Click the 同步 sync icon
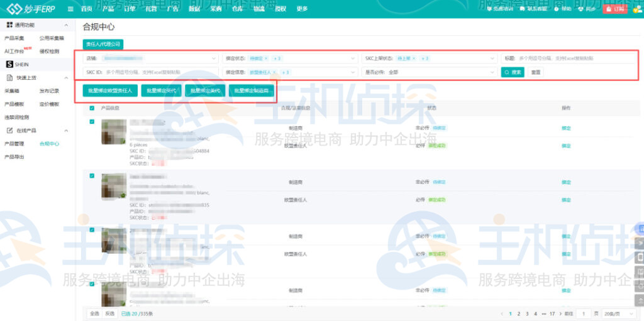Image resolution: width=644 pixels, height=321 pixels. click(x=580, y=9)
